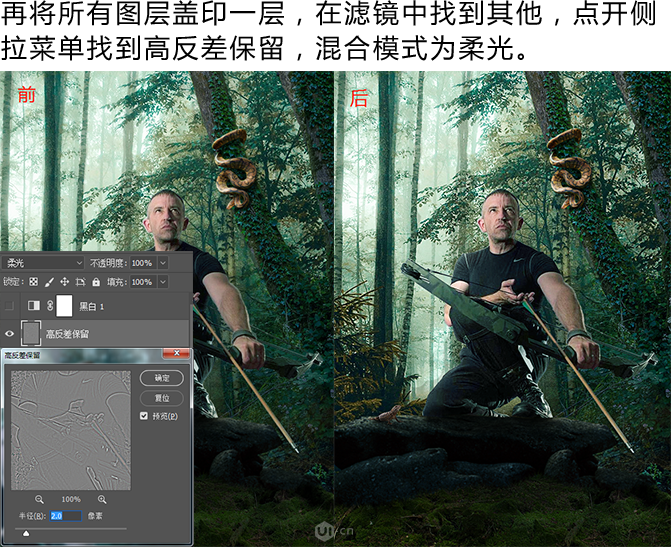Click the 复位 button in the dialog
Viewport: 671px width, 547px height.
click(162, 398)
